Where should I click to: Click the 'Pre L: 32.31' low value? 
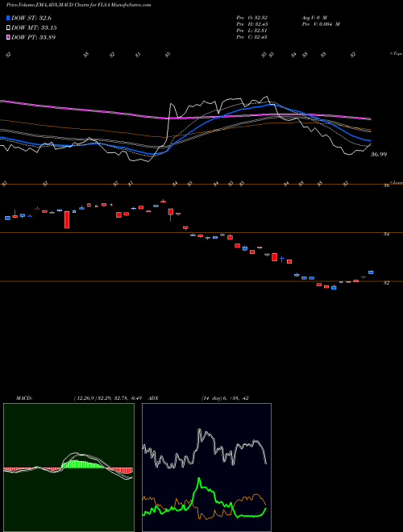pos(252,31)
